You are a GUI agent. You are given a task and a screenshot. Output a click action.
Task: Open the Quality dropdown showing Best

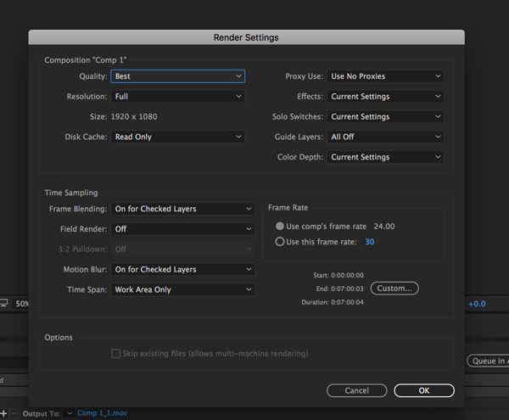click(x=178, y=76)
